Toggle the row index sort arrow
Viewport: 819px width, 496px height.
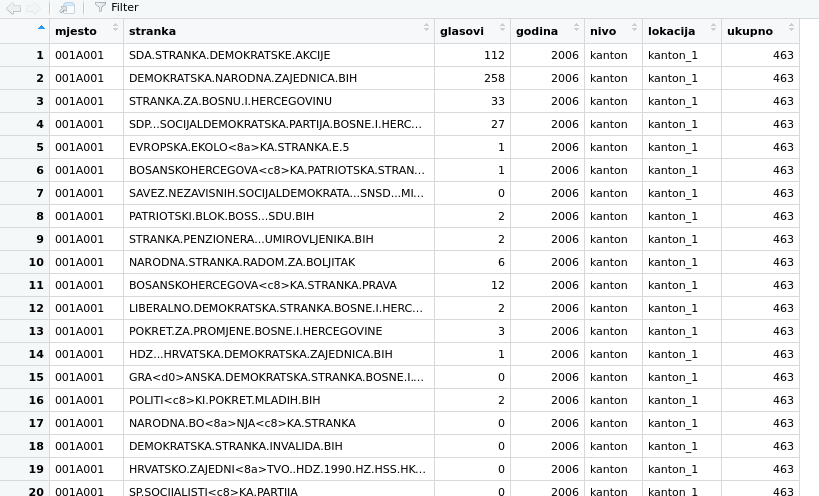pyautogui.click(x=41, y=27)
